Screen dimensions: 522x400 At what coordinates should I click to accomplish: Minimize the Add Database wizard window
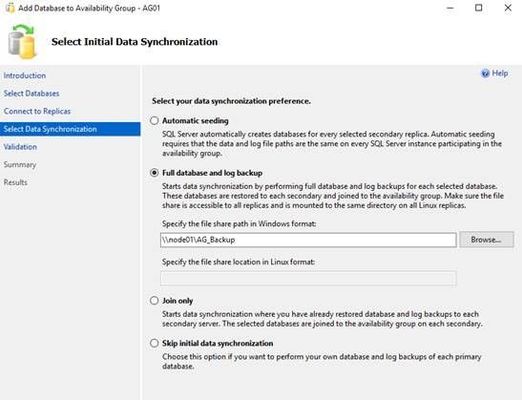[450, 8]
